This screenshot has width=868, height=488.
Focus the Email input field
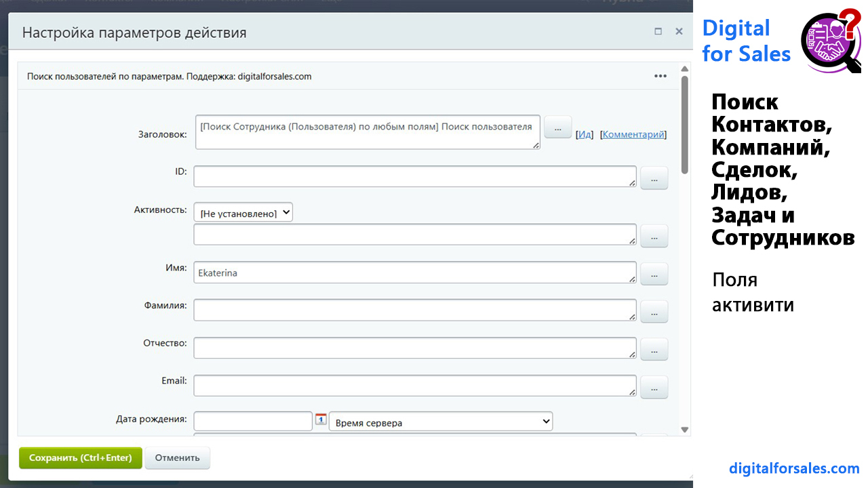[x=414, y=386]
